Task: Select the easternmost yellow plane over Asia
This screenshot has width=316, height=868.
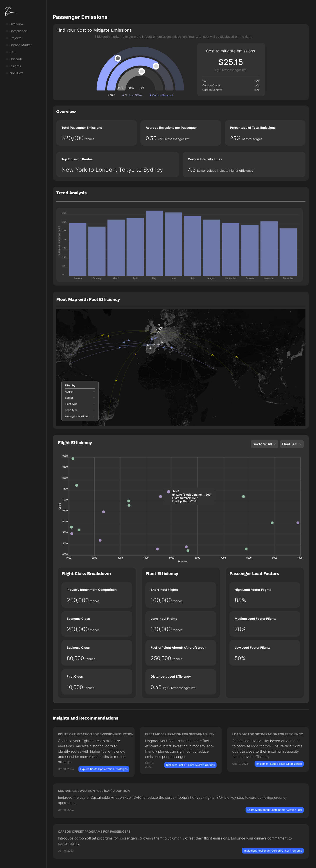Action: coord(236,357)
